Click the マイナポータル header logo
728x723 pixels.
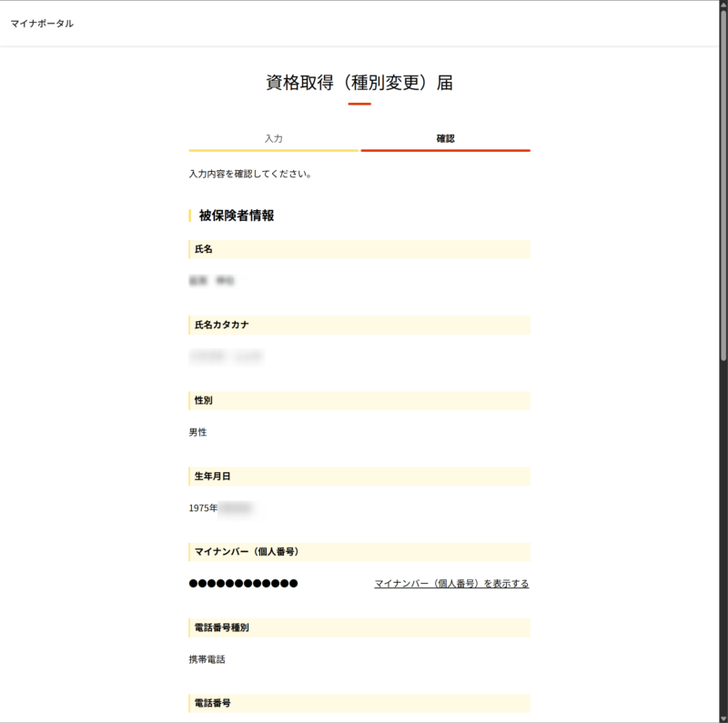point(42,24)
